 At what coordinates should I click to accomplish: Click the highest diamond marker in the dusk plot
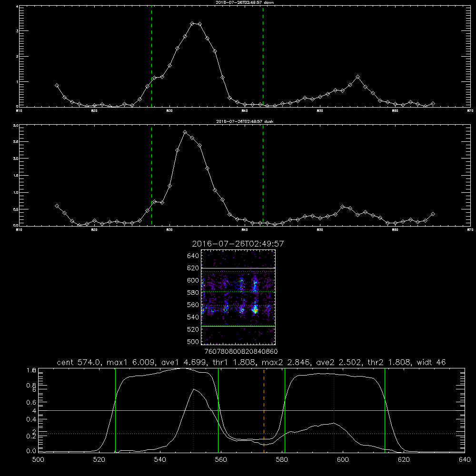click(x=185, y=132)
